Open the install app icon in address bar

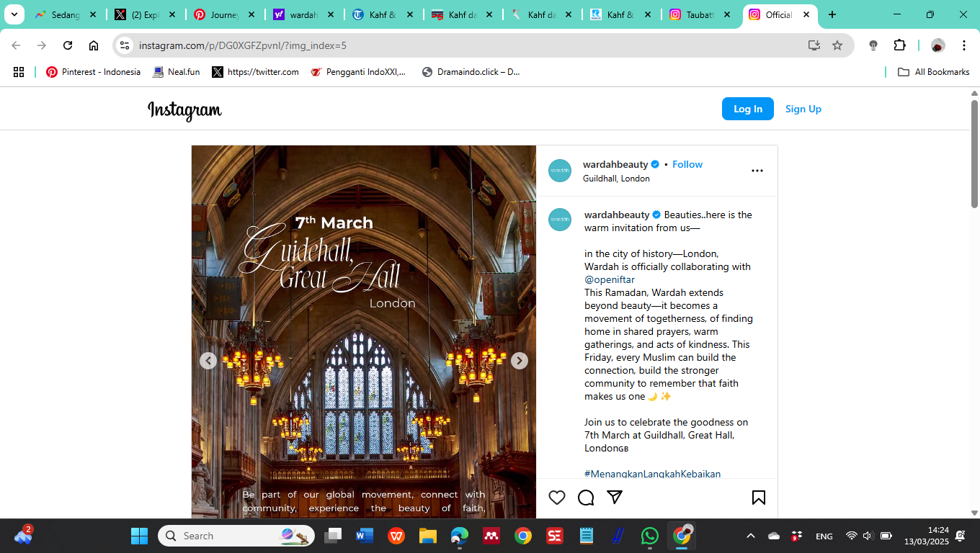[x=814, y=45]
